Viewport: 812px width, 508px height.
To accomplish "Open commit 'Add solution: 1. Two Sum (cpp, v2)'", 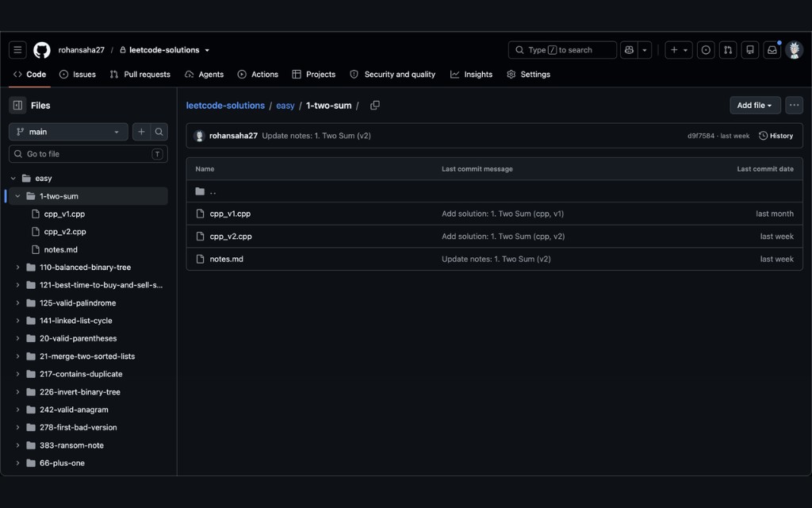I will [503, 237].
